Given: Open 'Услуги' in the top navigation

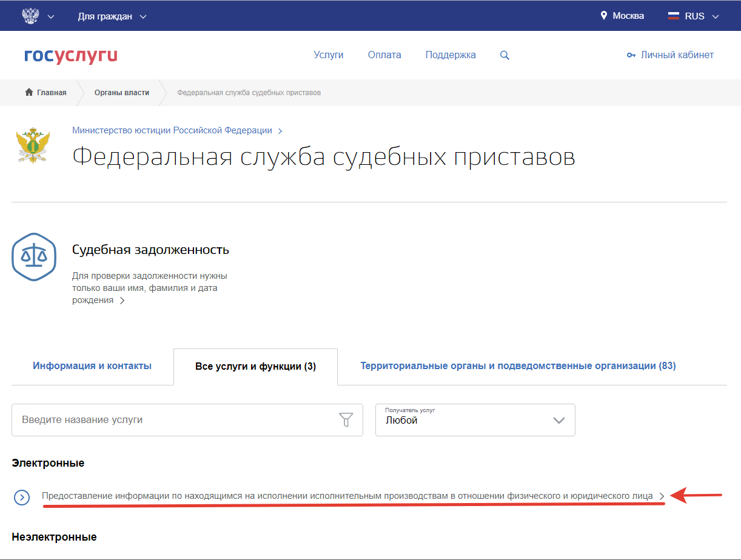Looking at the screenshot, I should [x=329, y=55].
